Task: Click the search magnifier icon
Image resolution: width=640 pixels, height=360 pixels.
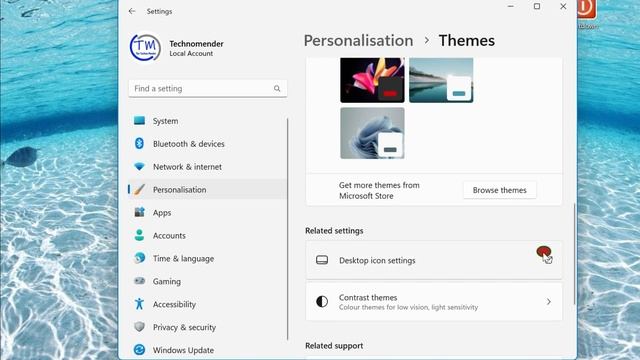Action: coord(277,89)
